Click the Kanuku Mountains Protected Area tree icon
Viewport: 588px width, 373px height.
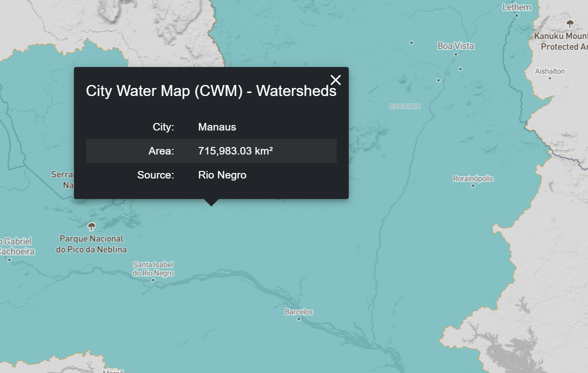tap(570, 23)
